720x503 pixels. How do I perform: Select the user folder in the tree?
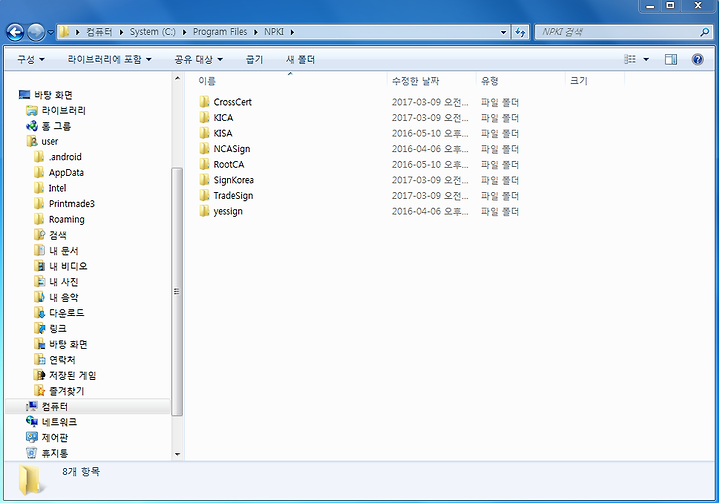pyautogui.click(x=50, y=141)
